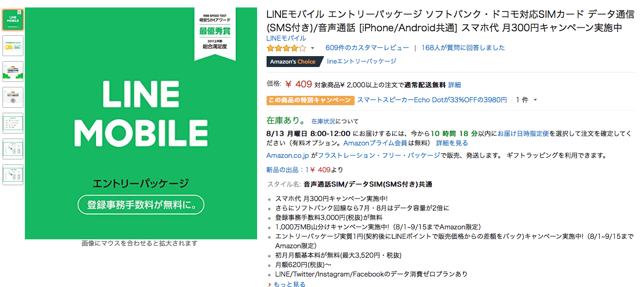The height and width of the screenshot is (287, 644).
Task: Click the Amazon's Choice badge
Action: (293, 62)
